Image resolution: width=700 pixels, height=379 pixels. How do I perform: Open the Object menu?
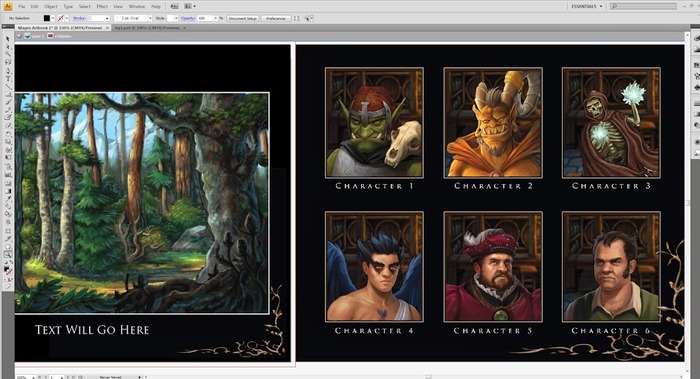point(51,7)
